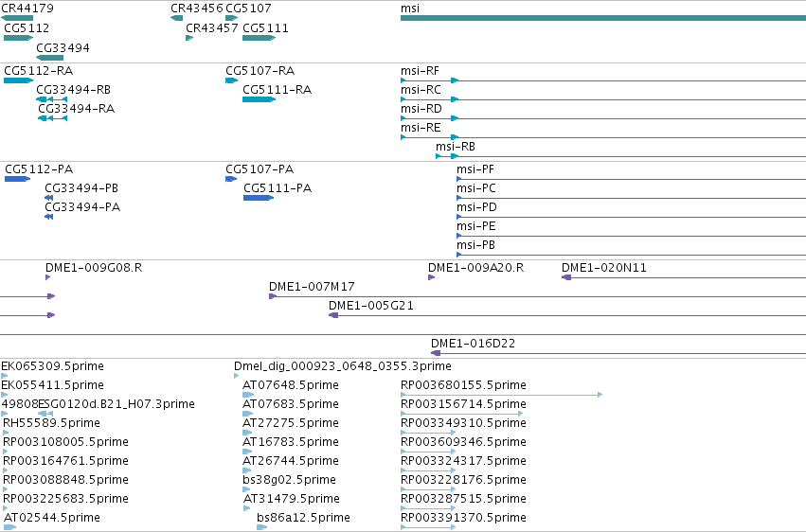
Task: Select the DME1-020N11 clone
Action: [684, 277]
